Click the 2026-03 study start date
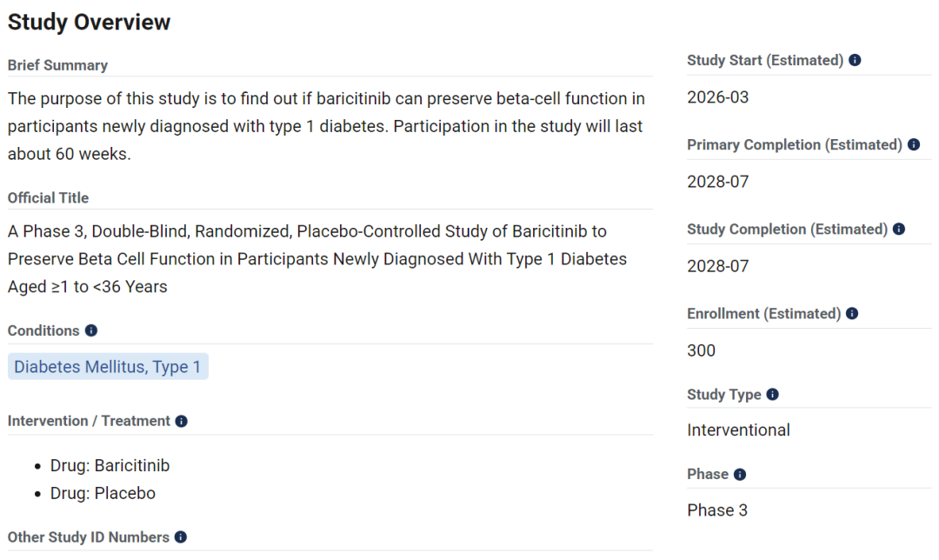Image resolution: width=939 pixels, height=560 pixels. (717, 97)
